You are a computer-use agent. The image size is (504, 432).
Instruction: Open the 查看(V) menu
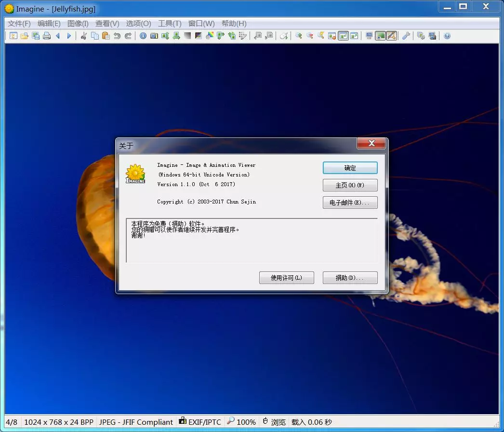[107, 24]
